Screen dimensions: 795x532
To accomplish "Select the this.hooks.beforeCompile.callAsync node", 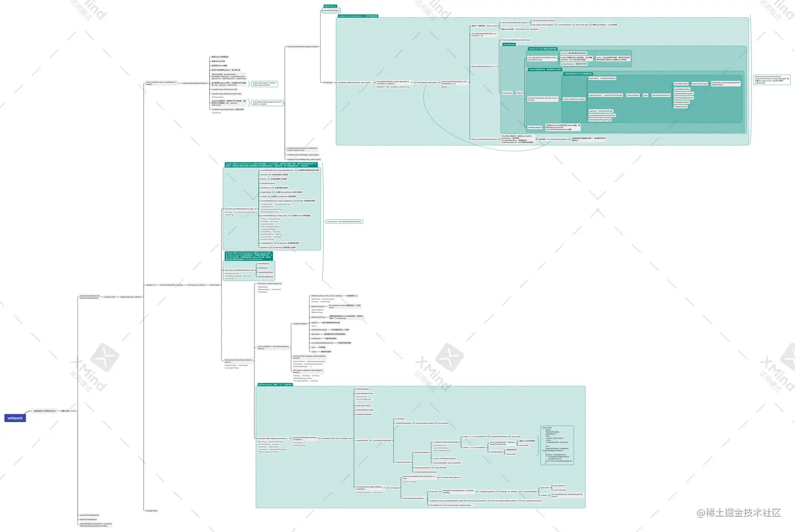I will (x=239, y=361).
